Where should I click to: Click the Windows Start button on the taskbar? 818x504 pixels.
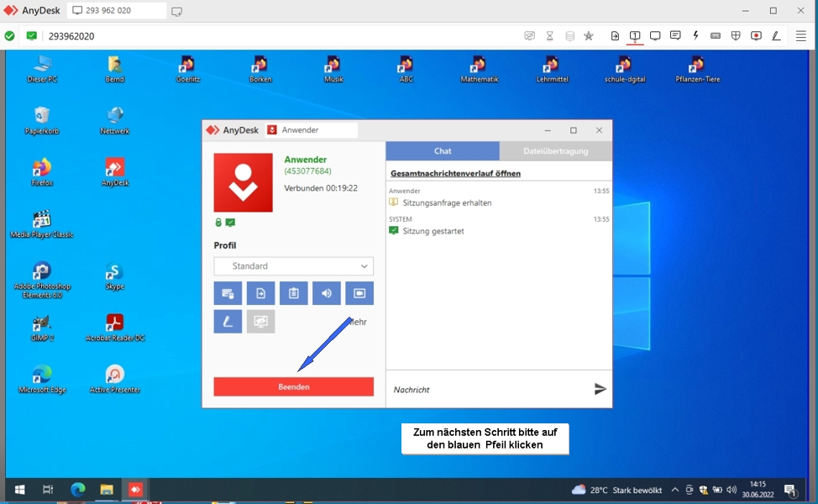click(x=19, y=490)
